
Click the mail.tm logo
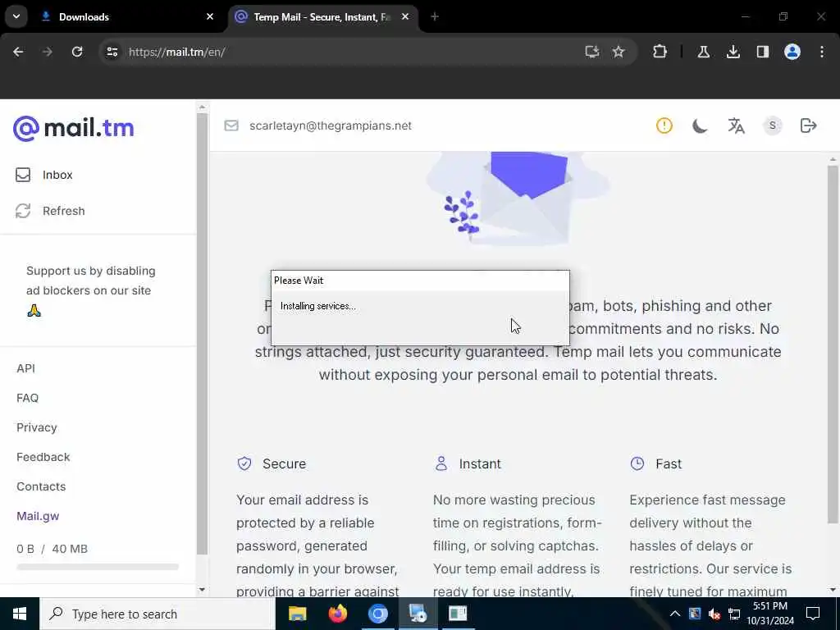click(73, 129)
